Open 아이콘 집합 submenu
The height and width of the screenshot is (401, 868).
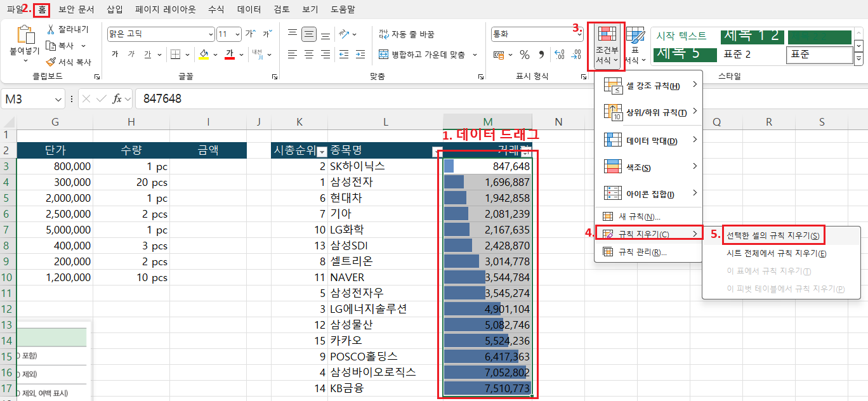(x=648, y=194)
